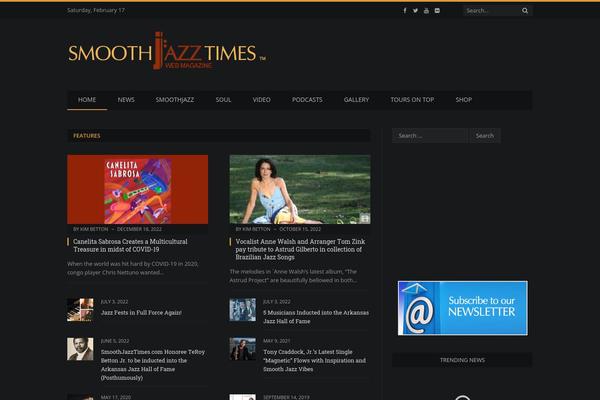Open Canelita Sabrosa Multicultural Treasure article
The image size is (600, 400).
(130, 245)
